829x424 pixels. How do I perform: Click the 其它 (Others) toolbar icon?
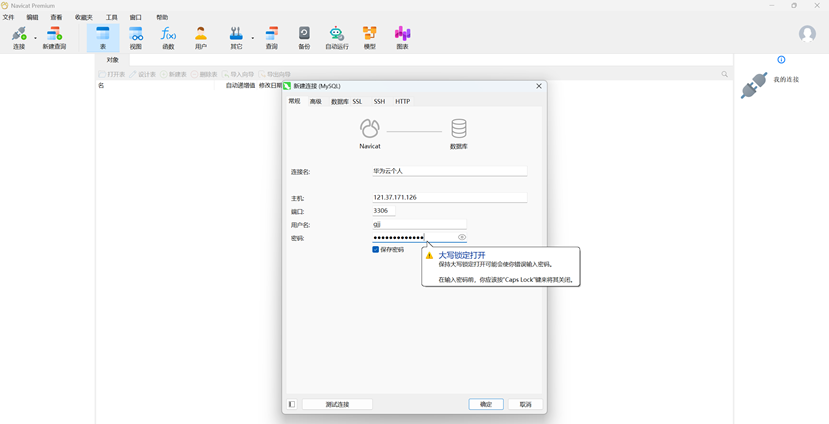pyautogui.click(x=236, y=38)
